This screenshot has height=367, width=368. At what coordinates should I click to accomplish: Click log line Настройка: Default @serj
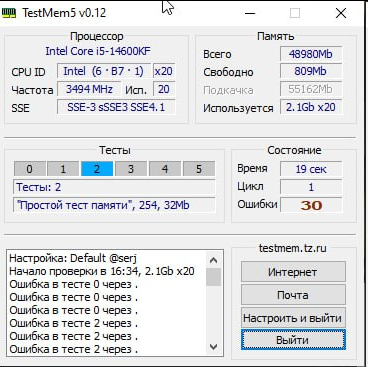[73, 258]
